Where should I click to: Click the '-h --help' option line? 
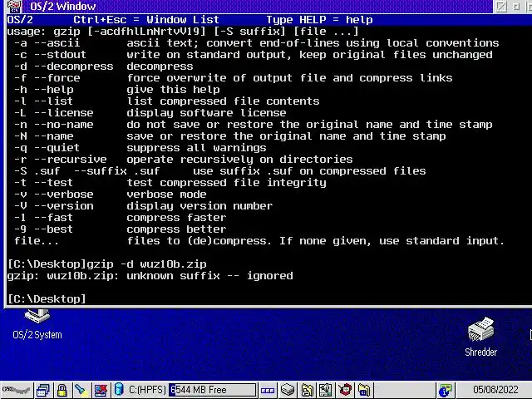[116, 90]
